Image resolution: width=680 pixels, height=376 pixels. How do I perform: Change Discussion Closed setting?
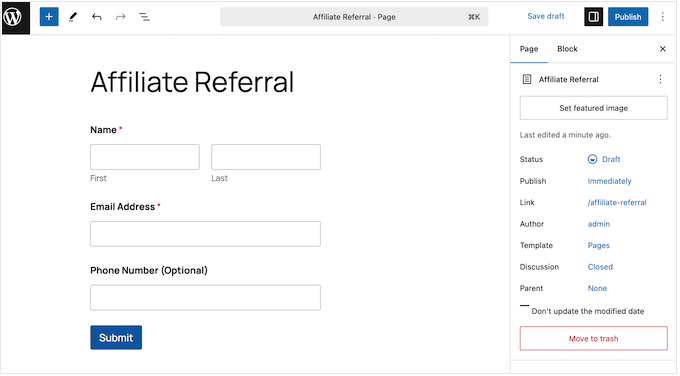tap(600, 267)
